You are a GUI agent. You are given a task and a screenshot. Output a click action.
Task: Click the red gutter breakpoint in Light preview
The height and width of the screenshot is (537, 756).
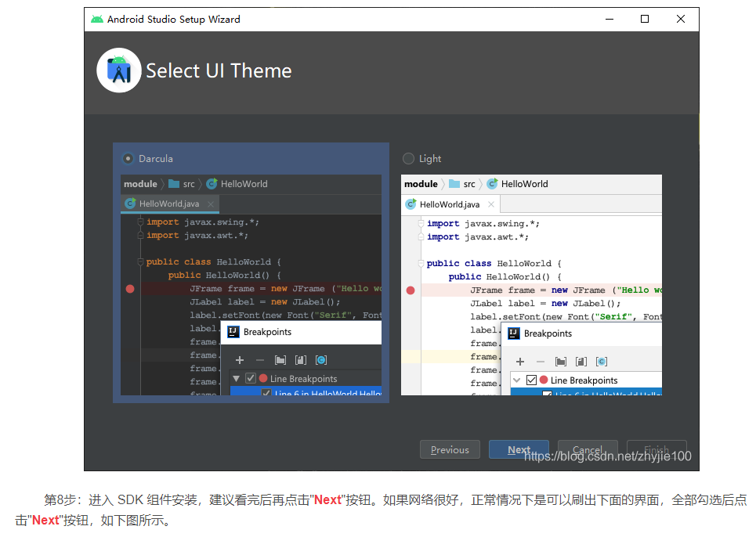(x=411, y=290)
